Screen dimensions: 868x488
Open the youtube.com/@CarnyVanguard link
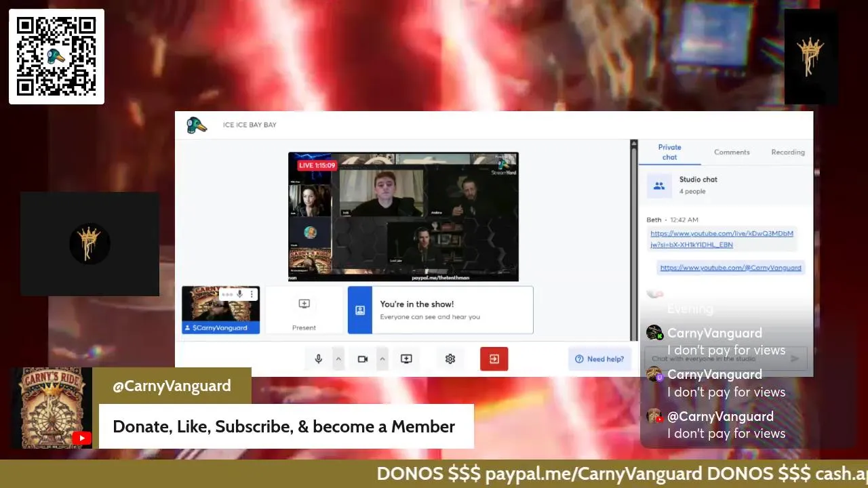click(x=731, y=268)
